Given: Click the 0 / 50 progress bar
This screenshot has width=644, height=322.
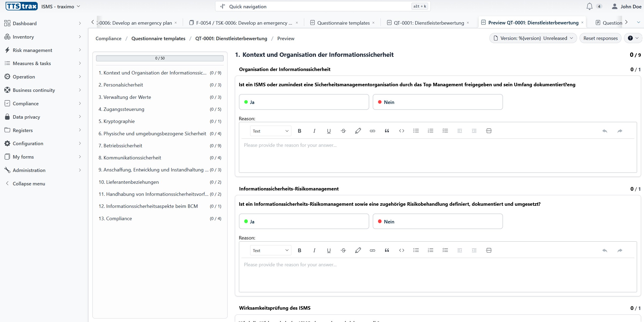Looking at the screenshot, I should click(160, 58).
